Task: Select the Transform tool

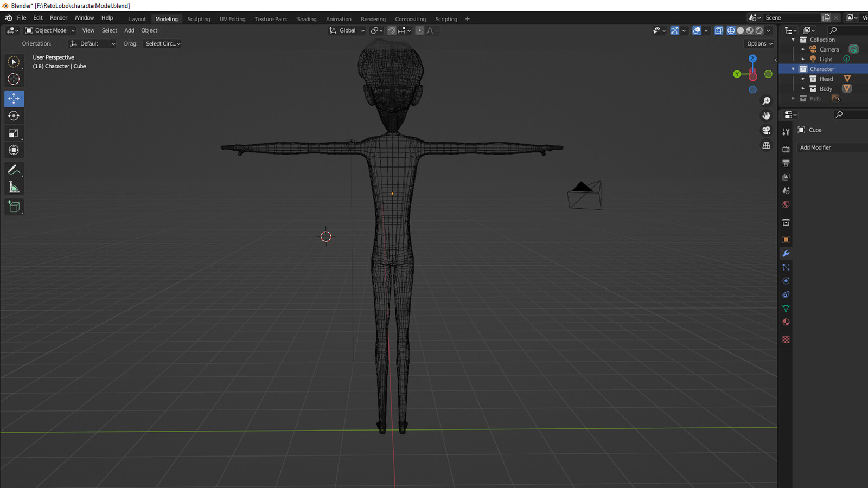Action: click(x=14, y=150)
